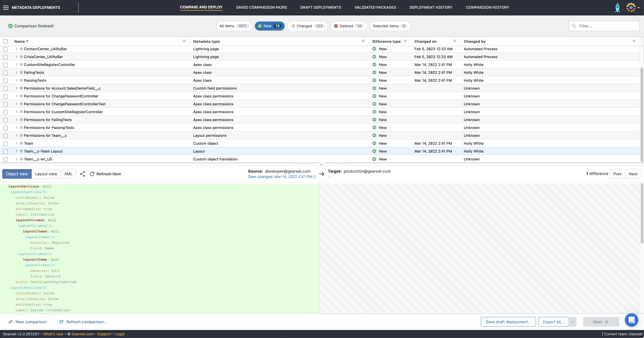Open the gear account icon

click(631, 7)
